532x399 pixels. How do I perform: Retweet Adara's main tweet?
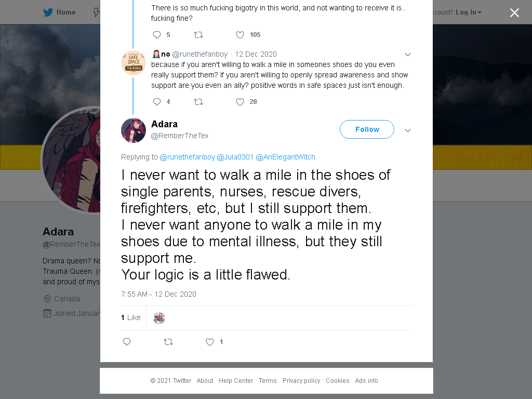168,342
